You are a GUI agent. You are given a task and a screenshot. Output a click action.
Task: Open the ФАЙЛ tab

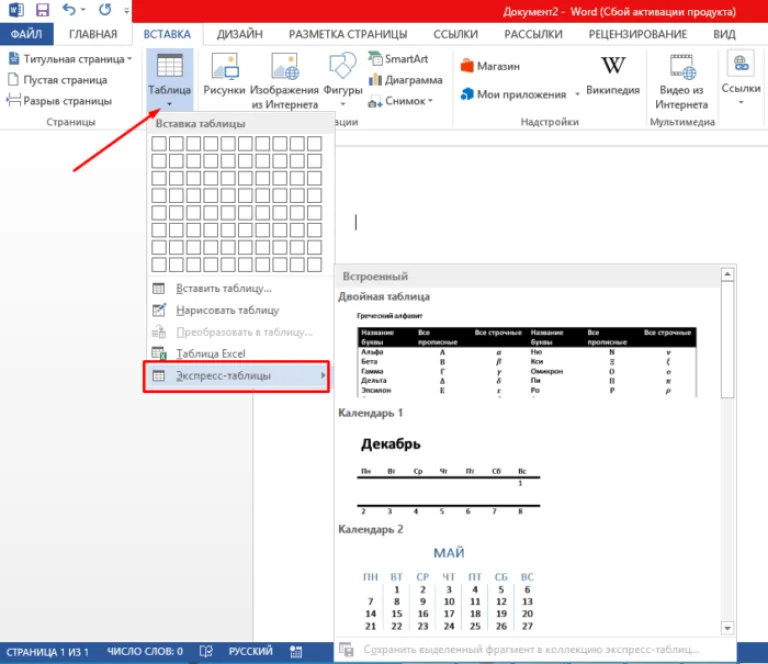(26, 34)
